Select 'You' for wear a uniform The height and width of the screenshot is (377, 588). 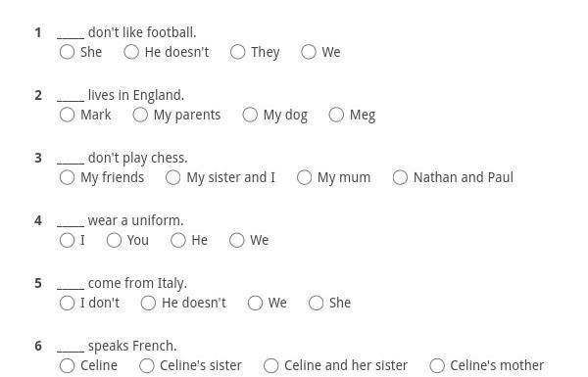point(114,240)
